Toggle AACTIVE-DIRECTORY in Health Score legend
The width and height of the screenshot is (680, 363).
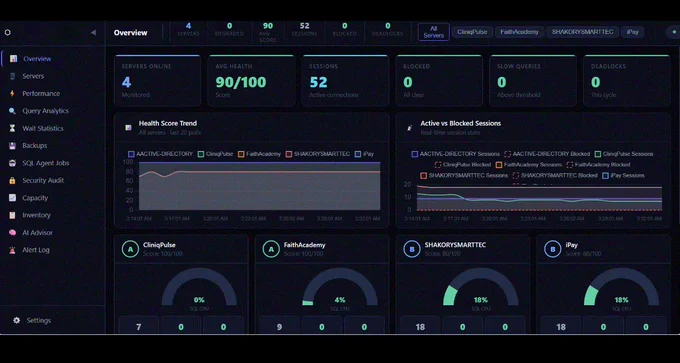[x=160, y=154]
